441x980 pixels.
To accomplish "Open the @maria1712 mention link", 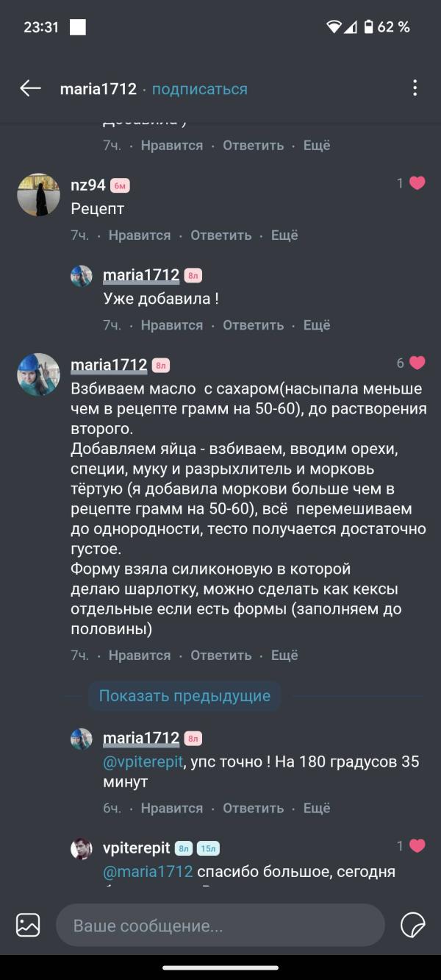I will pyautogui.click(x=148, y=872).
